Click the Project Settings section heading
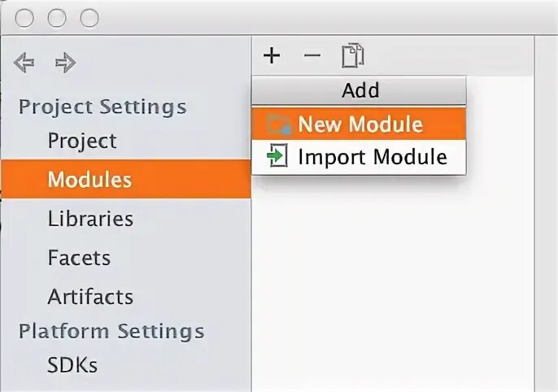 (102, 107)
